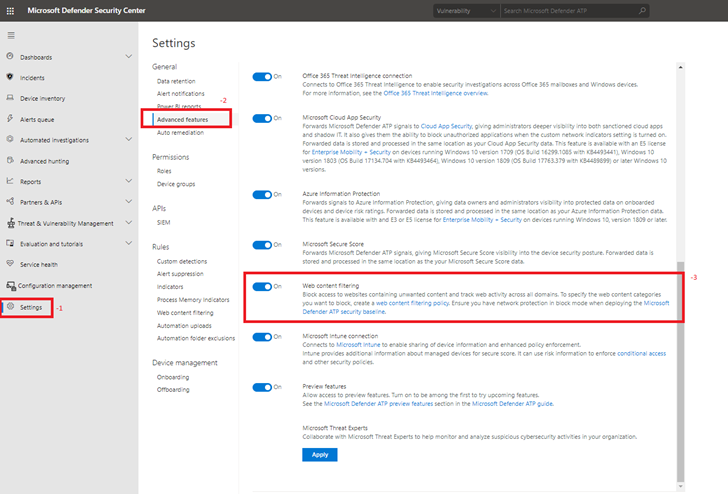Image resolution: width=728 pixels, height=494 pixels.
Task: Click the Threat & Vulnerability Management icon
Action: click(x=11, y=223)
